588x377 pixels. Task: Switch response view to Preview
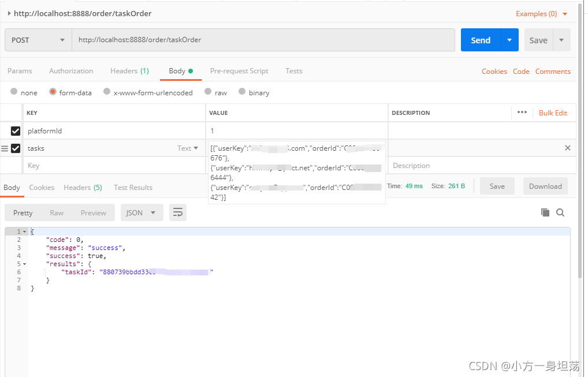(x=94, y=213)
